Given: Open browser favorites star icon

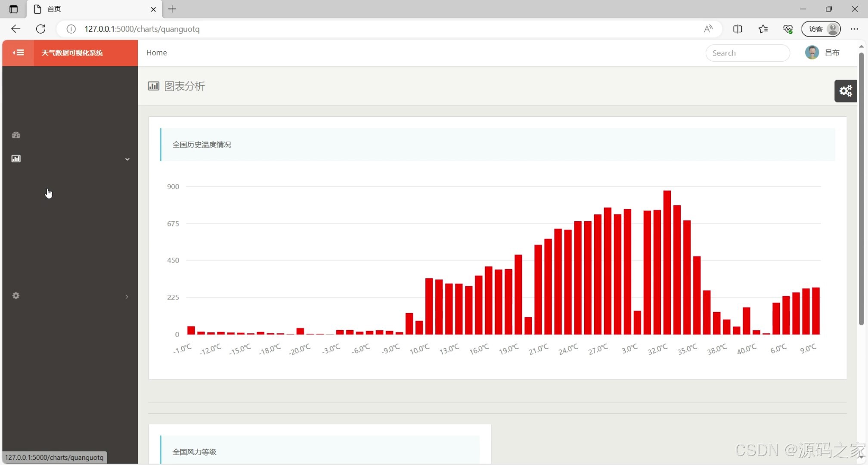Looking at the screenshot, I should (763, 29).
